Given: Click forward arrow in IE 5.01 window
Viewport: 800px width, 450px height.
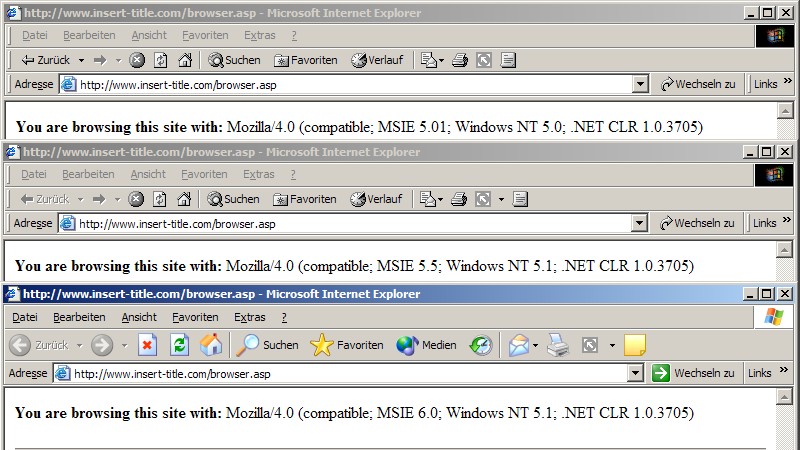Looking at the screenshot, I should [100, 60].
